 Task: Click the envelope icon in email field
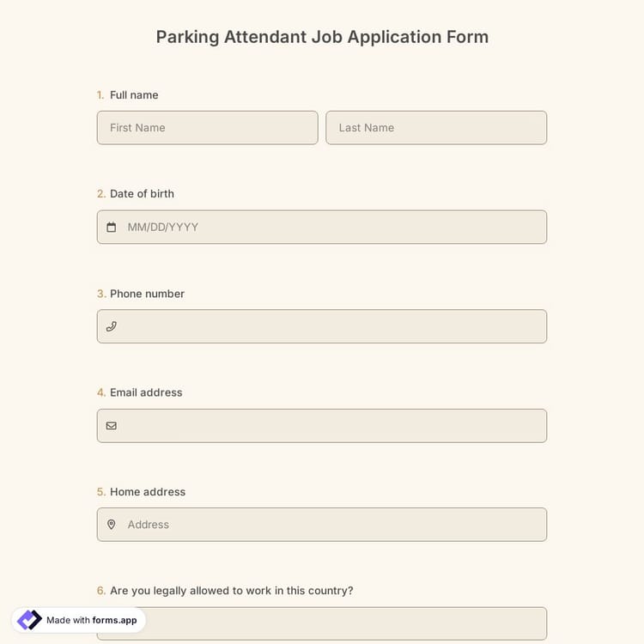[x=111, y=426]
